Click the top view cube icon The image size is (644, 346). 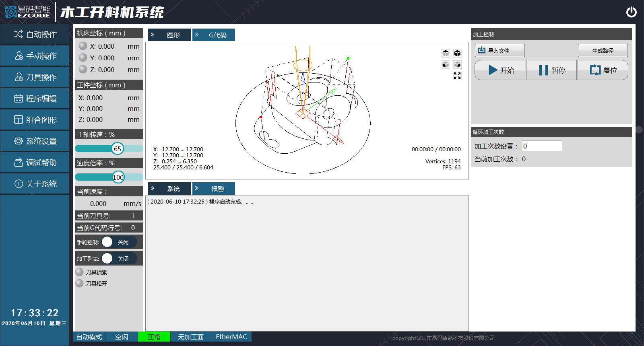click(446, 53)
